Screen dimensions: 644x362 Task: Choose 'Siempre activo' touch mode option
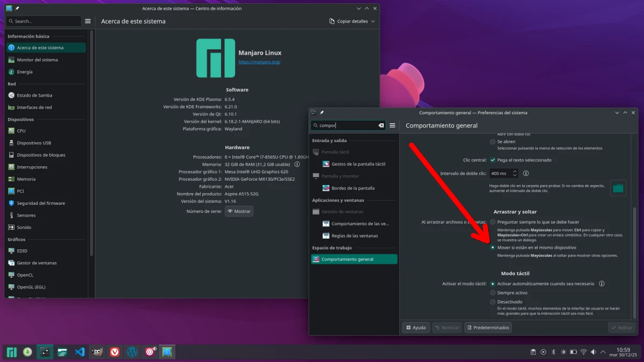[x=493, y=293]
